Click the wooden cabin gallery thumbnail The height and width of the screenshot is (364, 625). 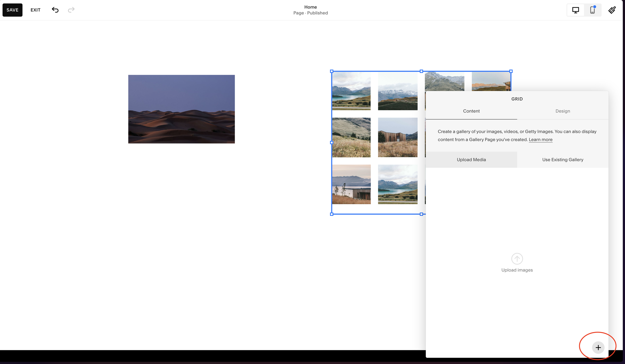(397, 137)
